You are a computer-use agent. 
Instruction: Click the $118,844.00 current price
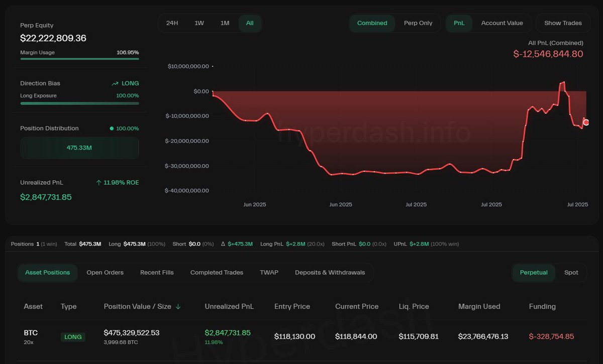356,336
